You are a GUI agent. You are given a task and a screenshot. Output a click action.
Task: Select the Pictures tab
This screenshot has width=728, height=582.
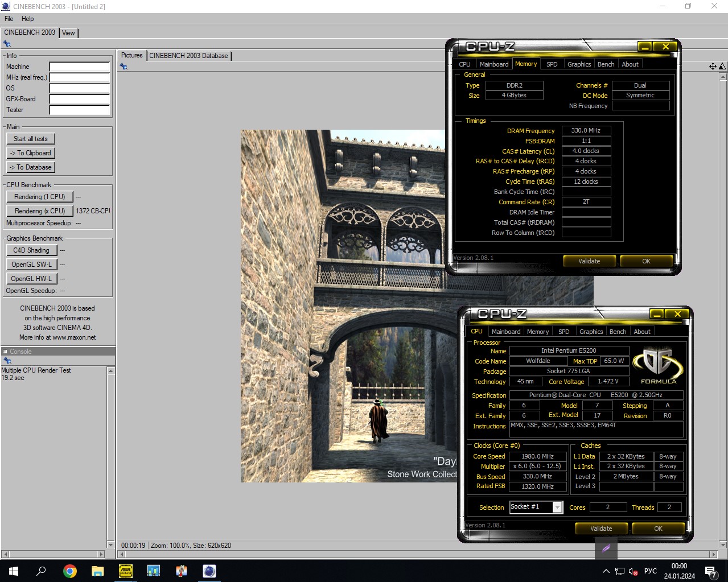131,55
